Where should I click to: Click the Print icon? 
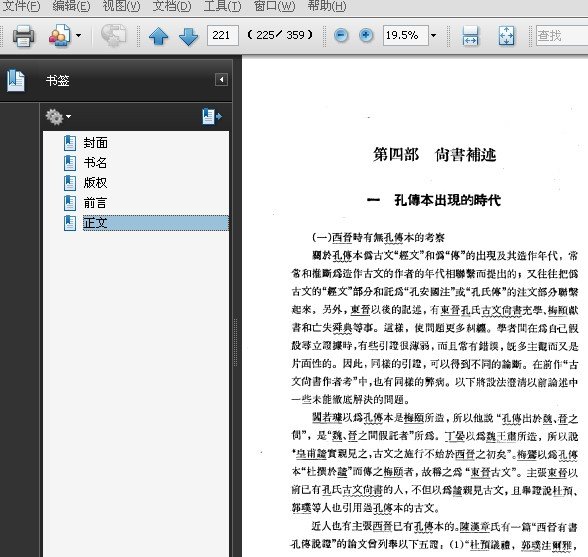(x=24, y=36)
